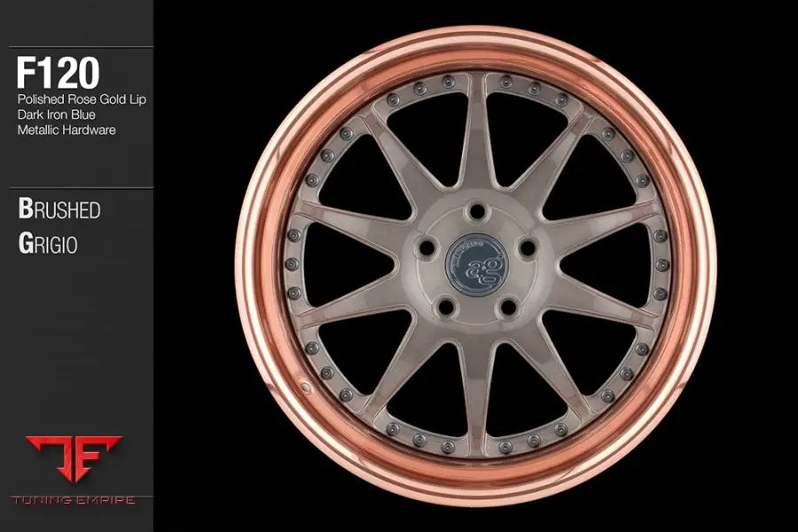
Task: Click the lower-right lug hole on the hub
Action: coord(507,306)
